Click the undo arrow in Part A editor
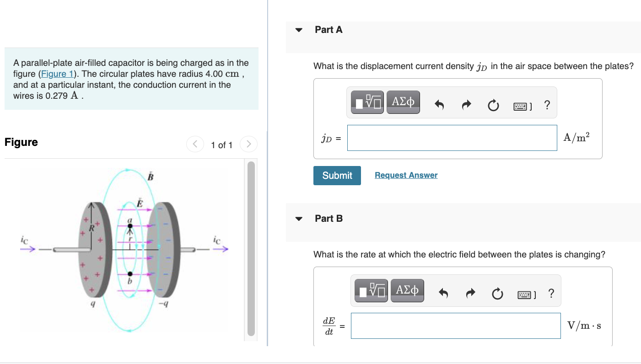Screen dimensions: 641x364 coord(438,105)
